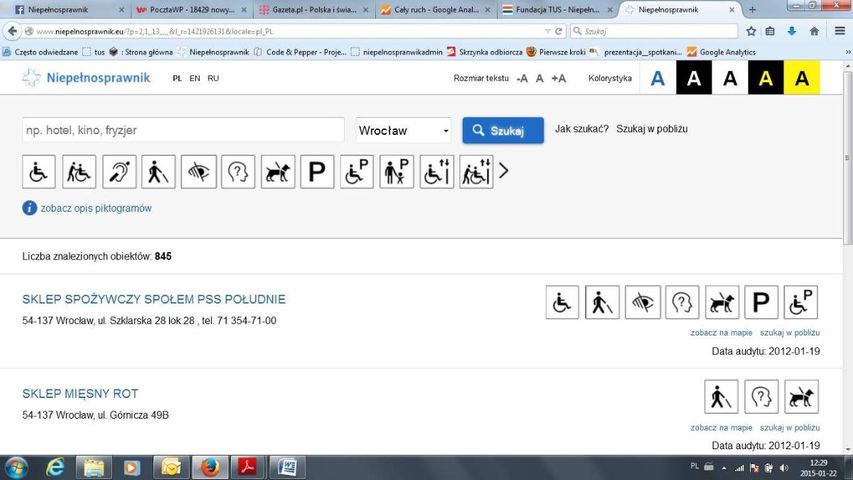The image size is (853, 480).
Task: Open Firefox from the Windows taskbar
Action: (x=209, y=466)
